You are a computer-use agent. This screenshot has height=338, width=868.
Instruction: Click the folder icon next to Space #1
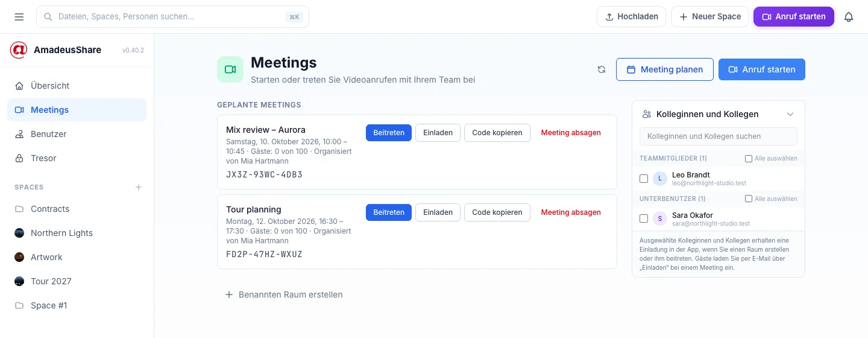19,305
